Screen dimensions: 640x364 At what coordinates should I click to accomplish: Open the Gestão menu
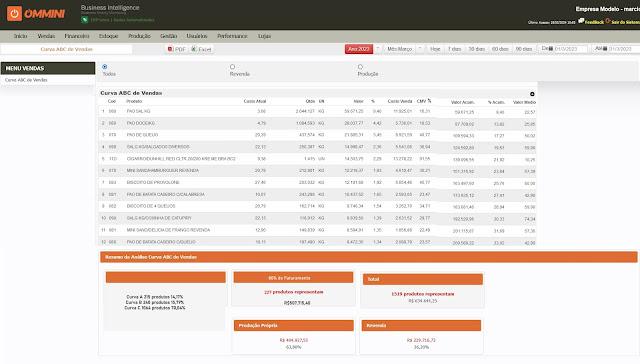click(x=169, y=36)
